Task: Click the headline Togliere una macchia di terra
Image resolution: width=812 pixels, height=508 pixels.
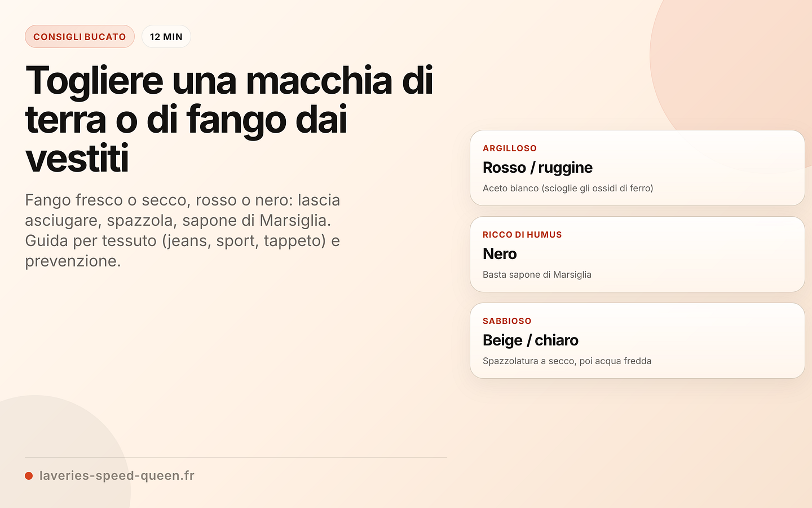Action: click(229, 119)
